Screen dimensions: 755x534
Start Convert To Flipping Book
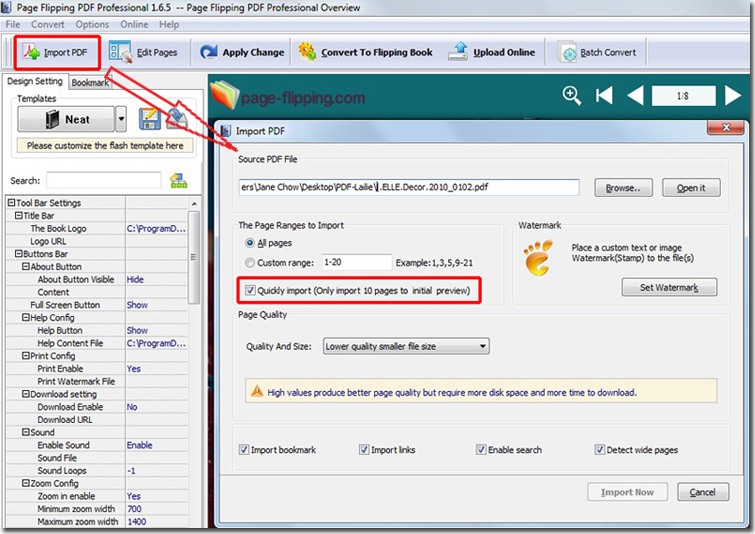[x=365, y=52]
